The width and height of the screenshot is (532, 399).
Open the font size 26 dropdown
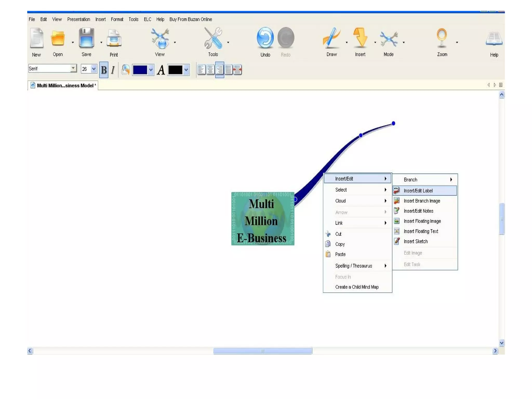[x=94, y=69]
